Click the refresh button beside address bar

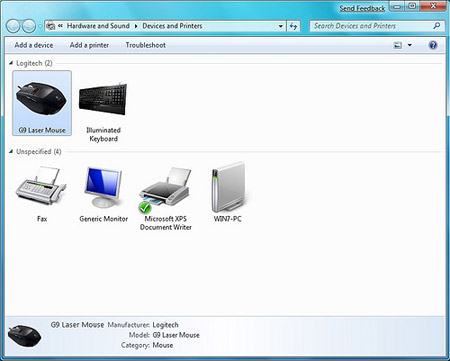click(x=293, y=26)
